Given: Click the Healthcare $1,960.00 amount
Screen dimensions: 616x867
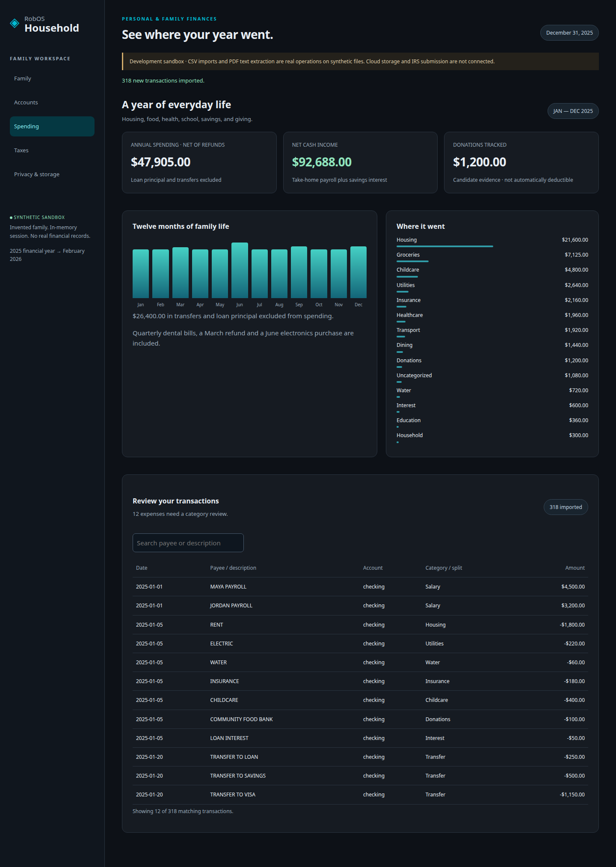Looking at the screenshot, I should point(576,315).
